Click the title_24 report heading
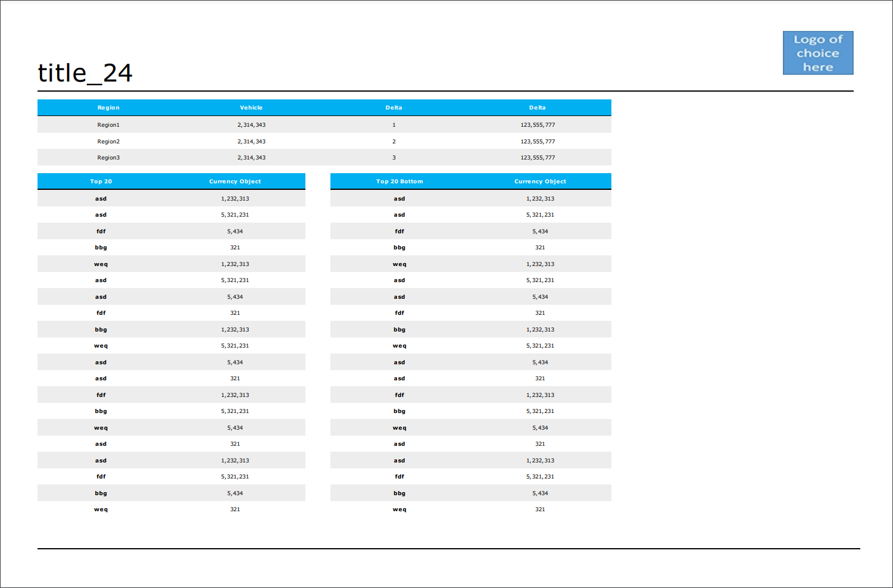 pos(85,73)
